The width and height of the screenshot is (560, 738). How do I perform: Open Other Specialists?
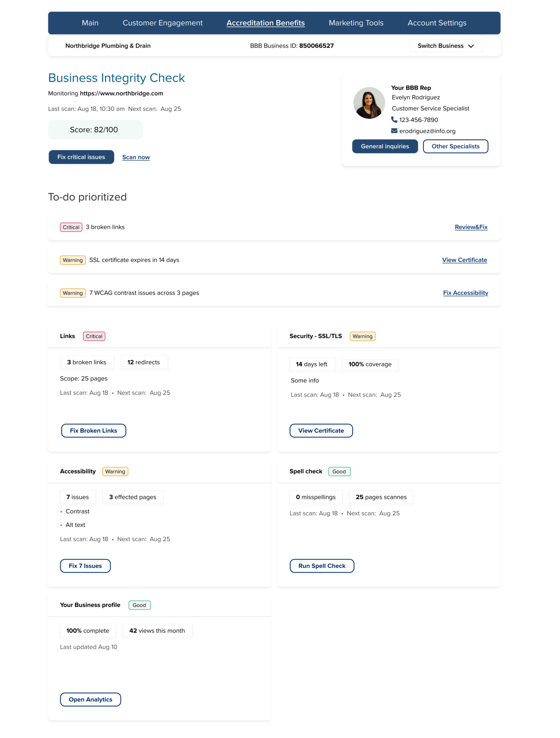click(x=455, y=146)
